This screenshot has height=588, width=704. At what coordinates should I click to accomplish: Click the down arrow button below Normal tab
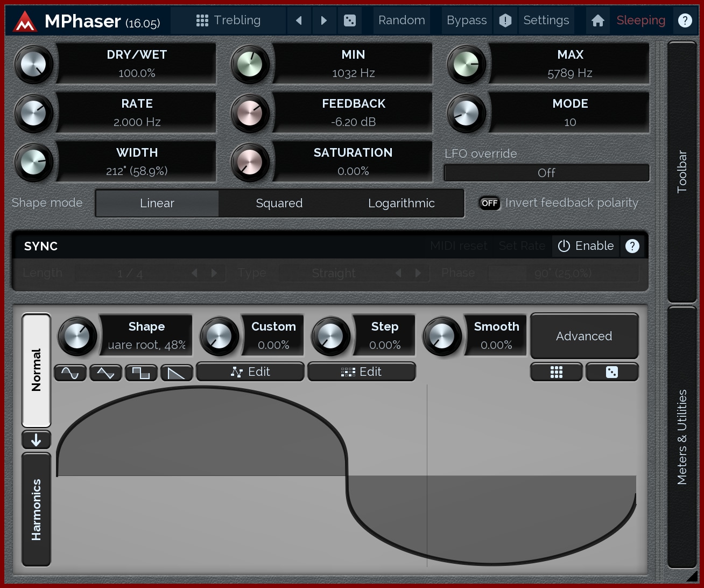click(36, 440)
